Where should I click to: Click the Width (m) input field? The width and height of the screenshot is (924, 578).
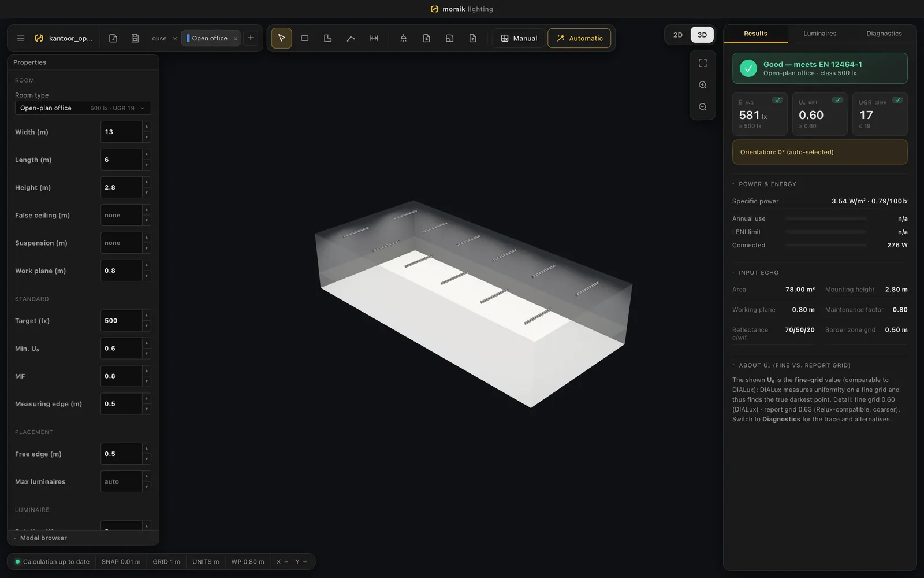[121, 132]
